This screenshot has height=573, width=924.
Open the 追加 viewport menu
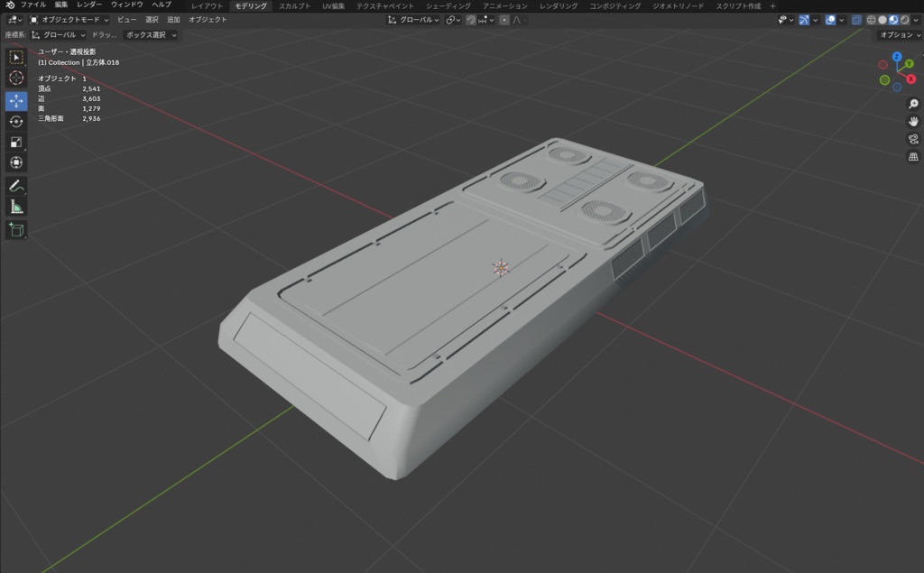(173, 20)
